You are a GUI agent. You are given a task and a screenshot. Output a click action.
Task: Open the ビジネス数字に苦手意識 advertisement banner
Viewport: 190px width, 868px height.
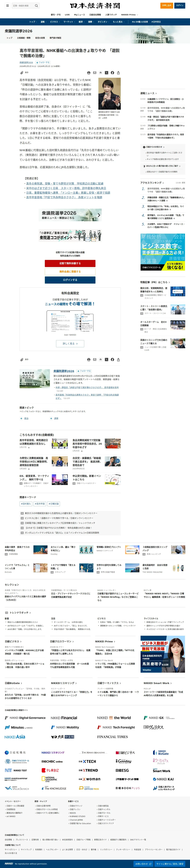pyautogui.click(x=163, y=252)
